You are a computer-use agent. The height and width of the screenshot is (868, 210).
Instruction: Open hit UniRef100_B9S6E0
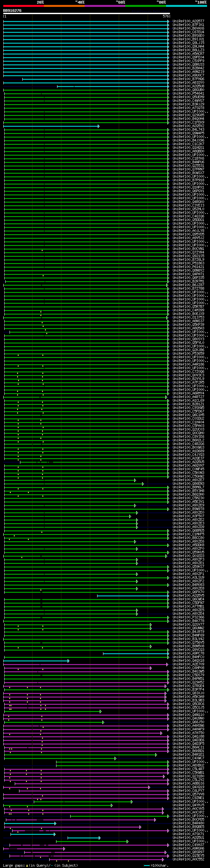point(188,36)
